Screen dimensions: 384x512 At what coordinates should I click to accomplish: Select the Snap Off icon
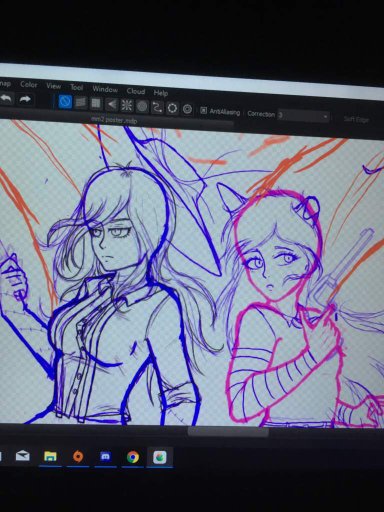click(x=65, y=102)
